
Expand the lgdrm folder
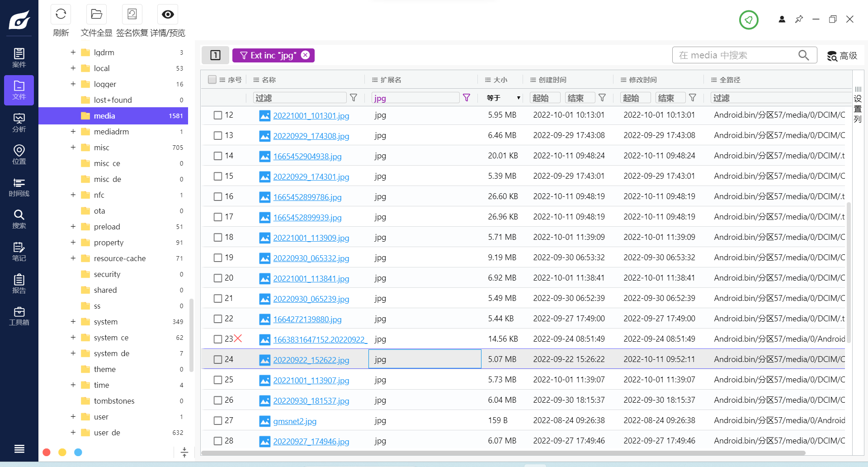(x=73, y=52)
